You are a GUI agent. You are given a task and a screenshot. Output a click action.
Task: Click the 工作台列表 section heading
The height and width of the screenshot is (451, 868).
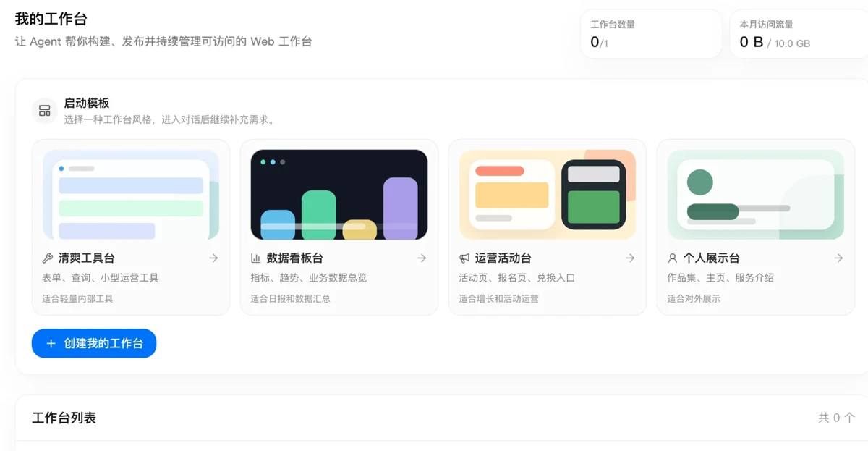coord(64,418)
